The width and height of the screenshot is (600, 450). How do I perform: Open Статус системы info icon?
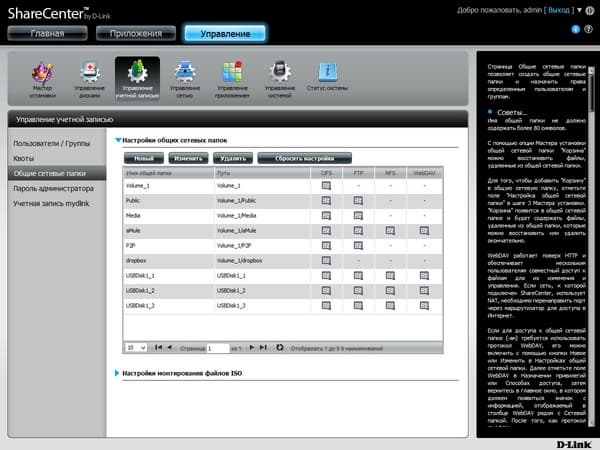point(328,77)
